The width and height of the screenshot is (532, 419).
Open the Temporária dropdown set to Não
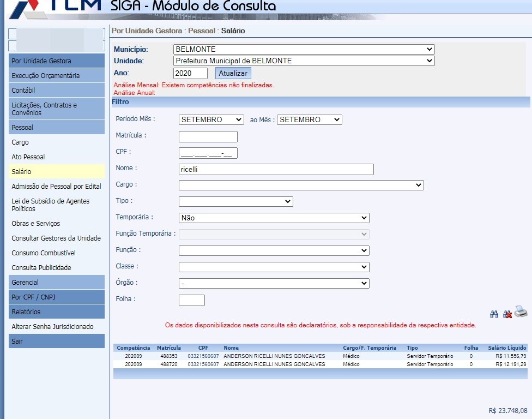click(x=274, y=218)
